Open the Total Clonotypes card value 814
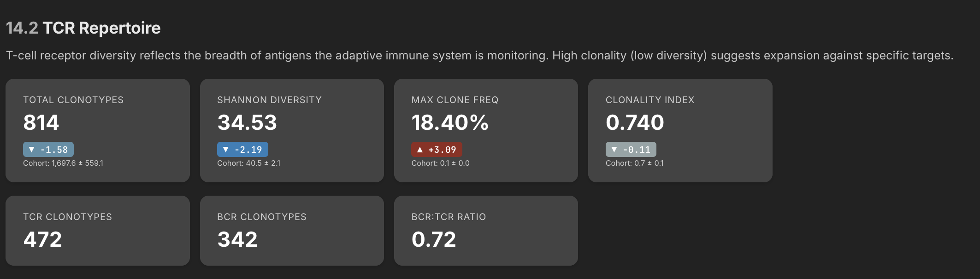Screen dimensions: 980x279 41,122
